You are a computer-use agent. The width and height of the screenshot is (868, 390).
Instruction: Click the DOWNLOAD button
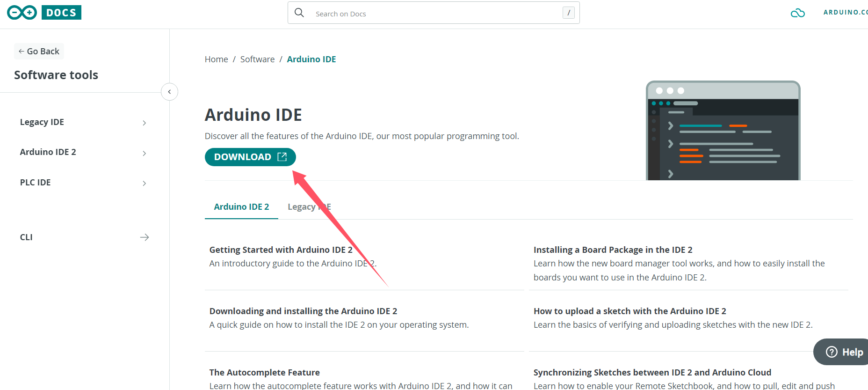coord(250,157)
